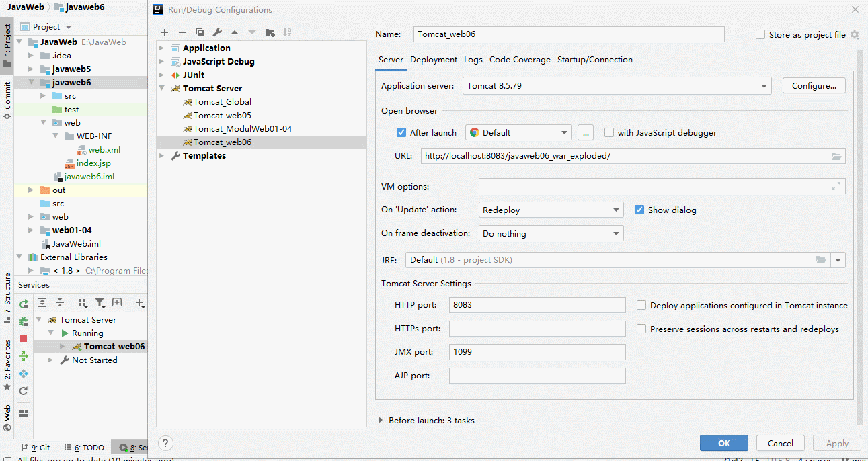This screenshot has height=461, width=868.
Task: Stop the running Tomcat server
Action: 24,339
